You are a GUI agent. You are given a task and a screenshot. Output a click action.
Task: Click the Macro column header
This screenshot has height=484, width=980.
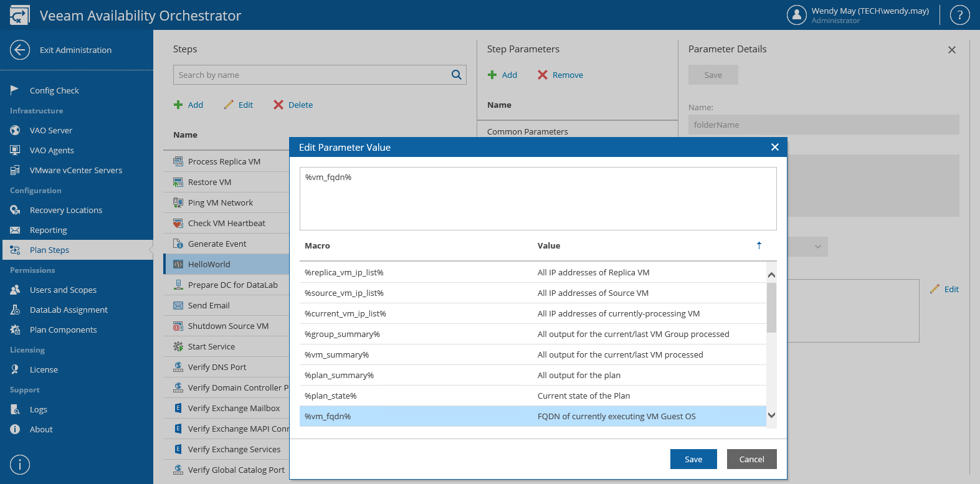(317, 245)
